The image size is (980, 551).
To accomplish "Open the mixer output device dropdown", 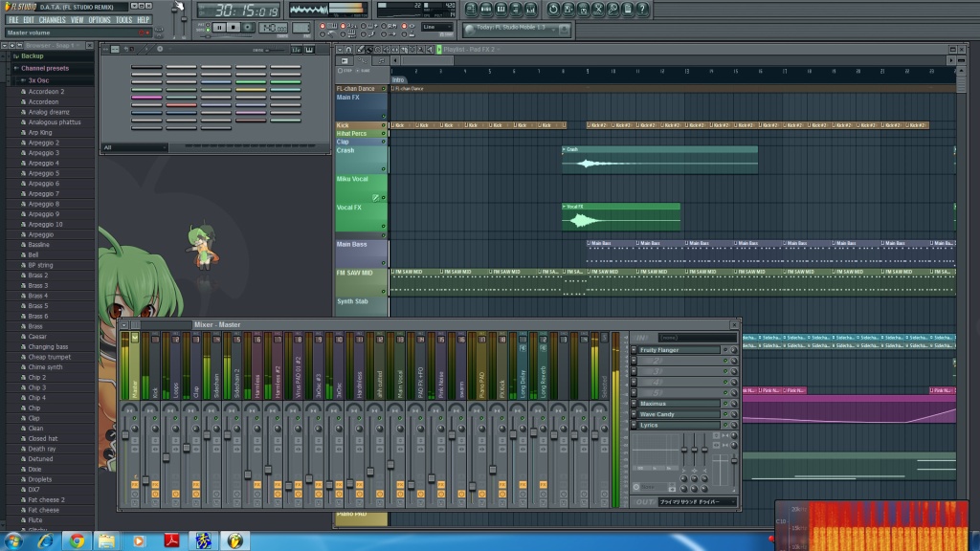I will point(698,501).
